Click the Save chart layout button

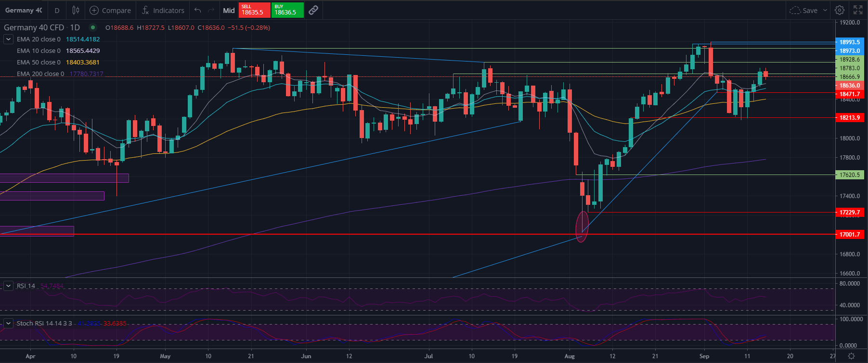coord(810,10)
